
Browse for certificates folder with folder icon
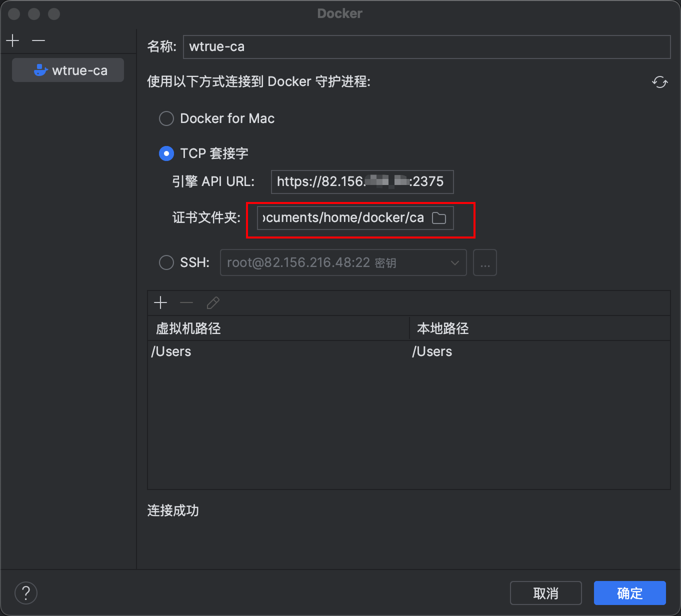point(439,218)
